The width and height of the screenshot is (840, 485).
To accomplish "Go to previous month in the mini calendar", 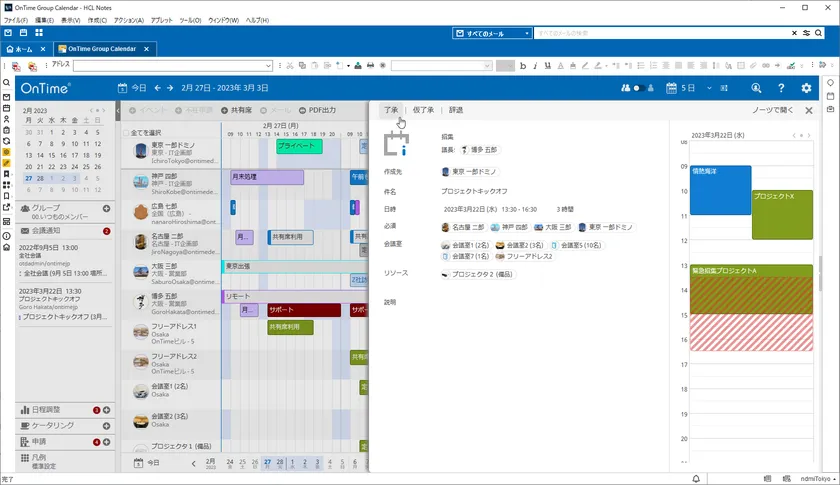I will pyautogui.click(x=92, y=110).
